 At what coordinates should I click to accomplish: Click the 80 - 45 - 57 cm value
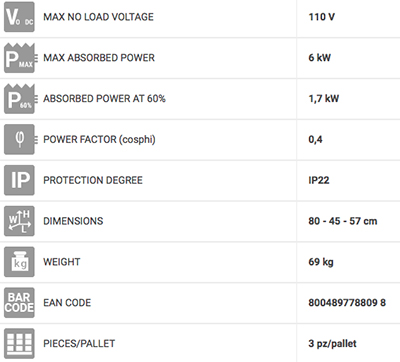[x=343, y=221]
